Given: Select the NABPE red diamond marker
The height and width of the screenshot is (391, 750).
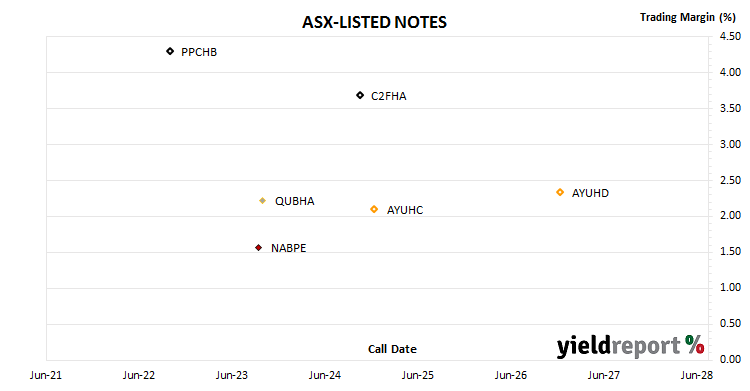Looking at the screenshot, I should [258, 247].
